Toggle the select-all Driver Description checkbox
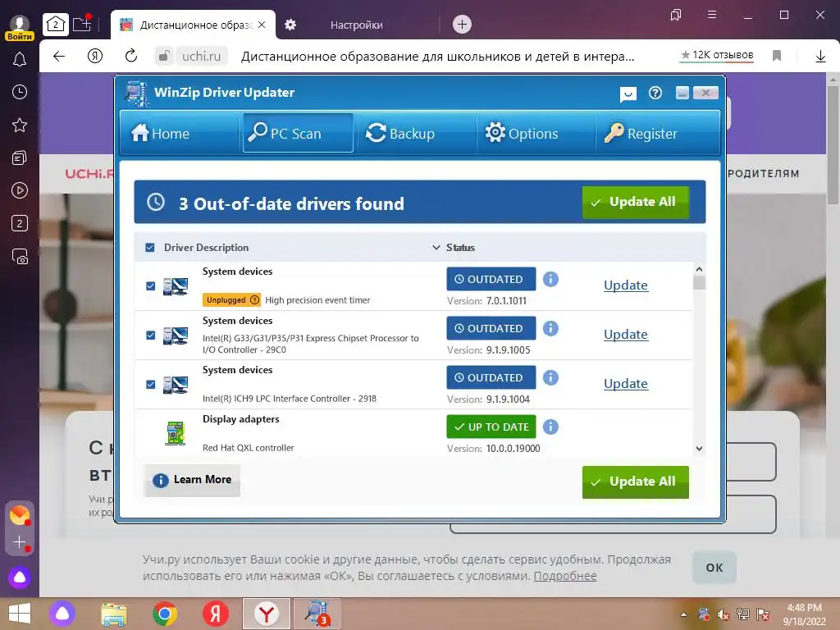The width and height of the screenshot is (840, 630). point(150,248)
